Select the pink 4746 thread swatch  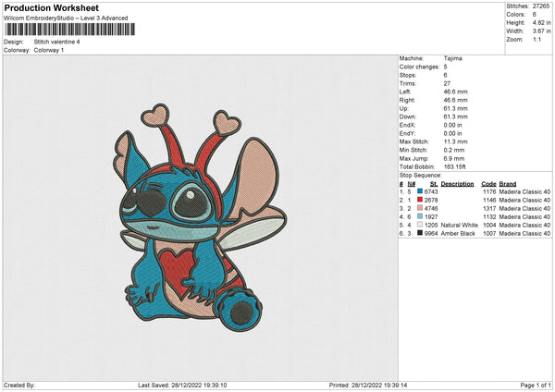coord(419,208)
